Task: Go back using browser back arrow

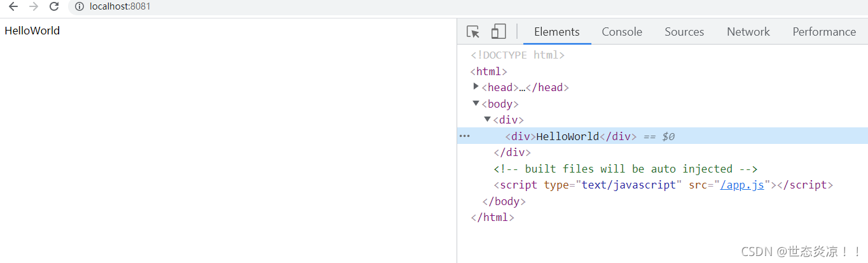Action: click(x=13, y=6)
